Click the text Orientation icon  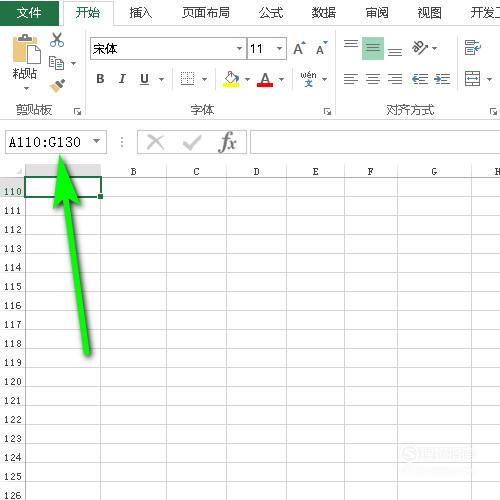[x=420, y=48]
